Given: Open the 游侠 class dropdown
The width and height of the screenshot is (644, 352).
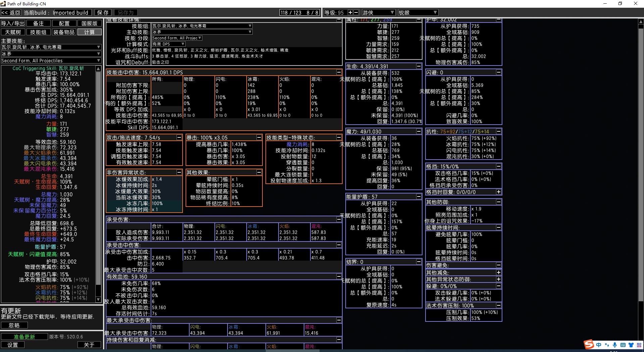Looking at the screenshot, I should point(378,12).
